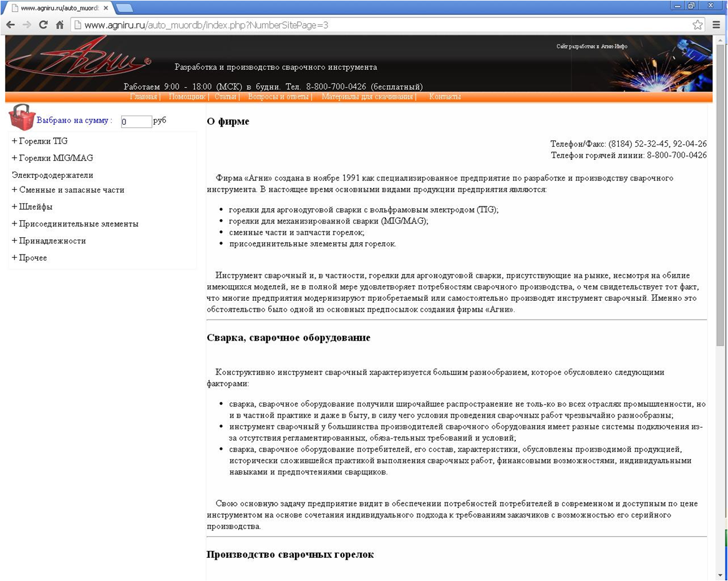Screen dimensions: 728x581
Task: Expand Присоединительные элементы category
Action: (x=75, y=224)
